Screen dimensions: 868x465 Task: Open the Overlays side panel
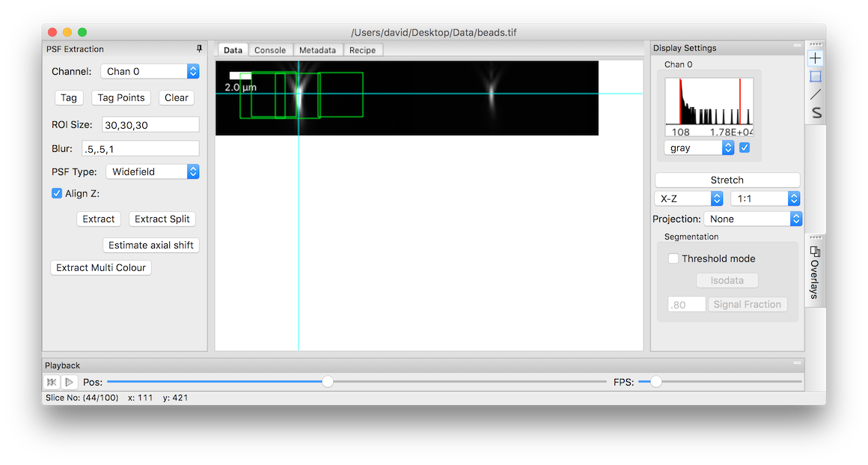(814, 272)
